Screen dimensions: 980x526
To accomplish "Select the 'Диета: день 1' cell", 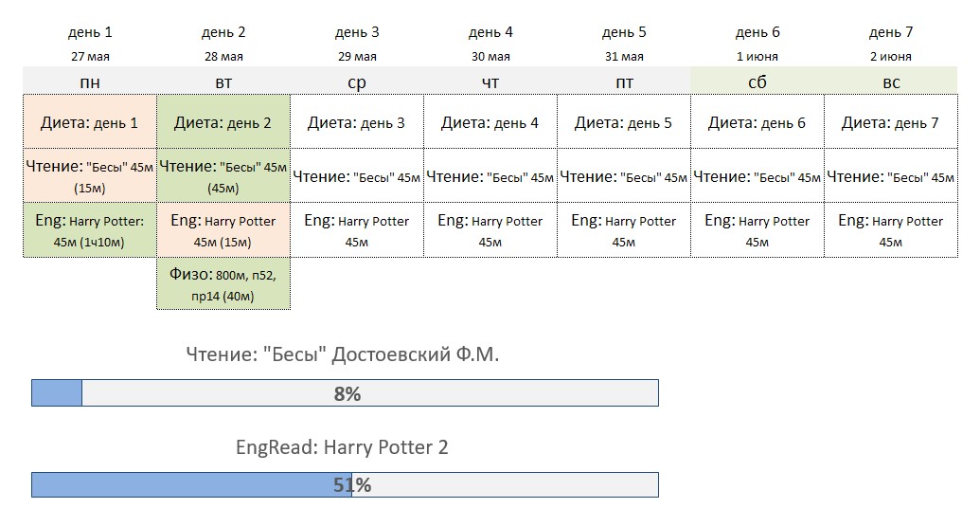I will pyautogui.click(x=90, y=122).
